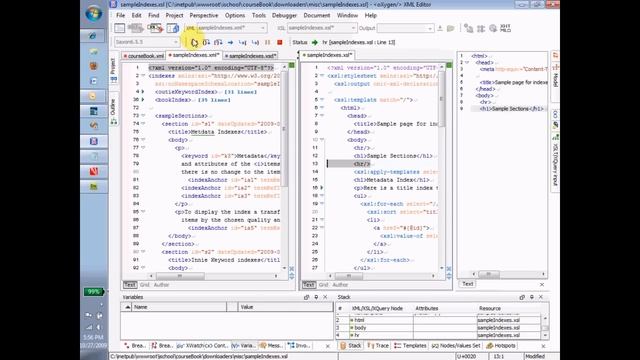
Task: Select the body row in Stack table
Action: pos(440,328)
